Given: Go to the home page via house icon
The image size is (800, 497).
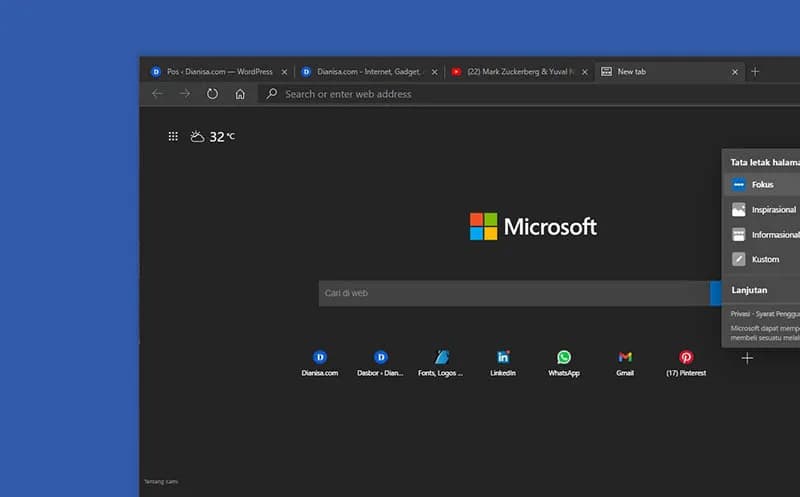Looking at the screenshot, I should [x=240, y=94].
